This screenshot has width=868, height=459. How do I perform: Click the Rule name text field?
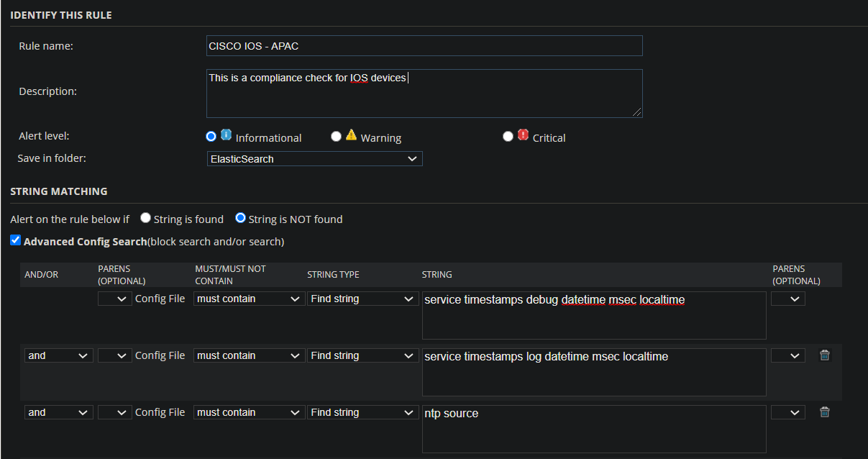pyautogui.click(x=424, y=46)
